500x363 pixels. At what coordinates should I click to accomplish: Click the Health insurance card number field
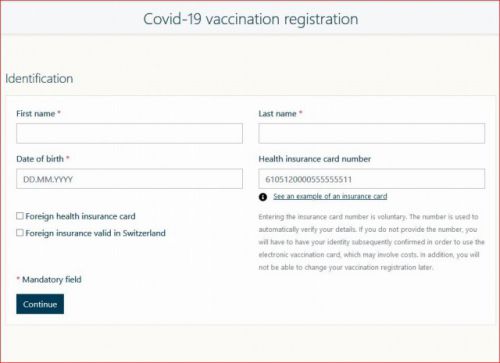click(372, 179)
